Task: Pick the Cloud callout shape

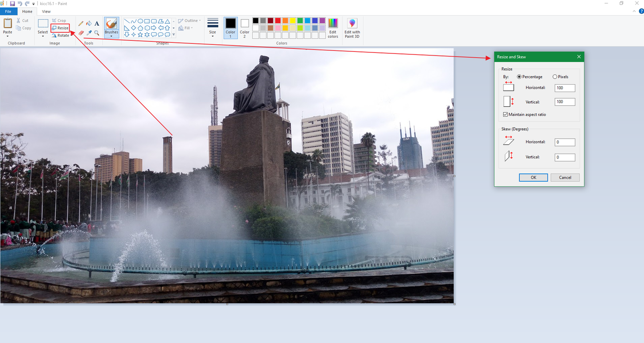Action: (167, 34)
